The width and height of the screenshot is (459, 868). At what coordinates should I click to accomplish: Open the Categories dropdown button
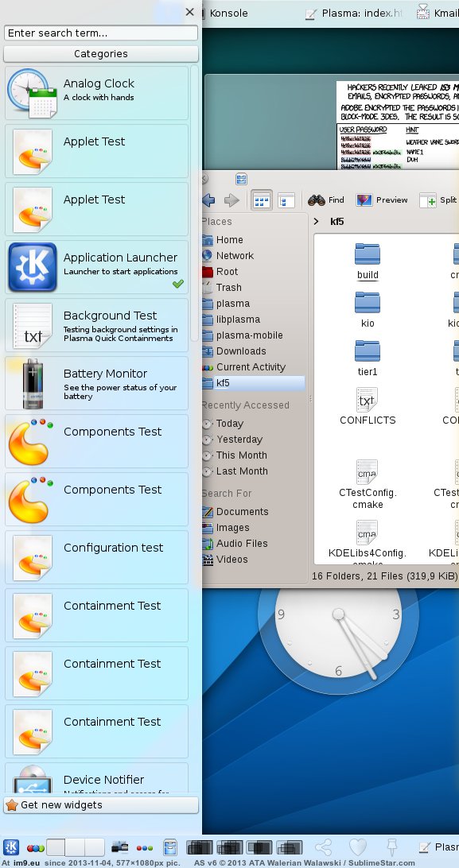click(x=101, y=54)
